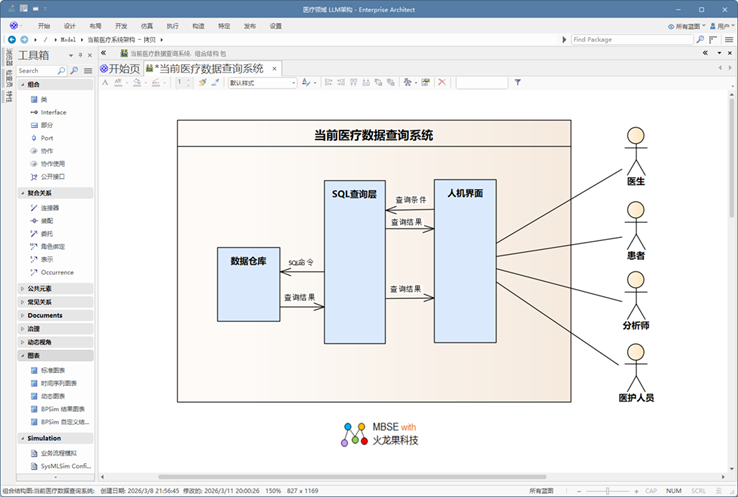Select the 连接器 connector tool
This screenshot has height=497, width=738.
coord(49,207)
